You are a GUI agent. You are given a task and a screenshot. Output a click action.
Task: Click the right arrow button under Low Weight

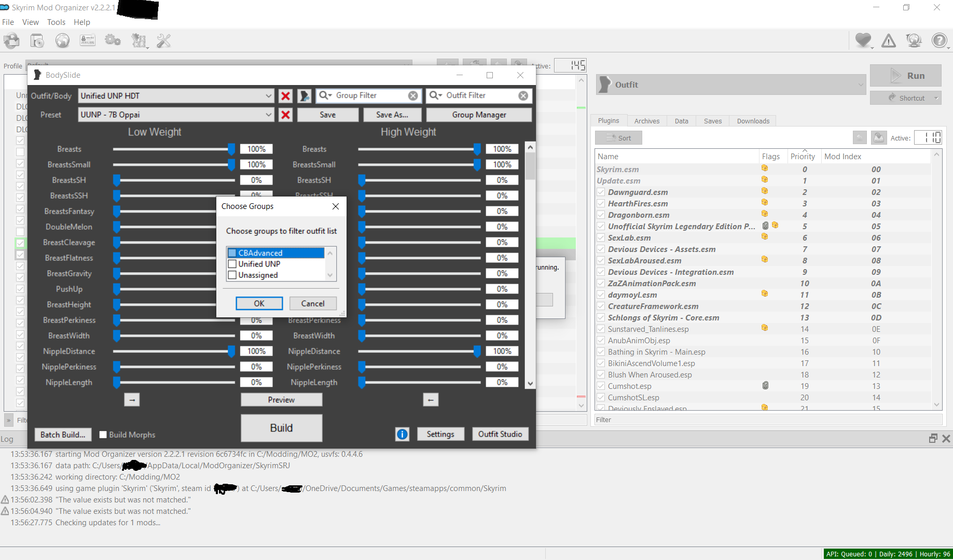coord(132,400)
